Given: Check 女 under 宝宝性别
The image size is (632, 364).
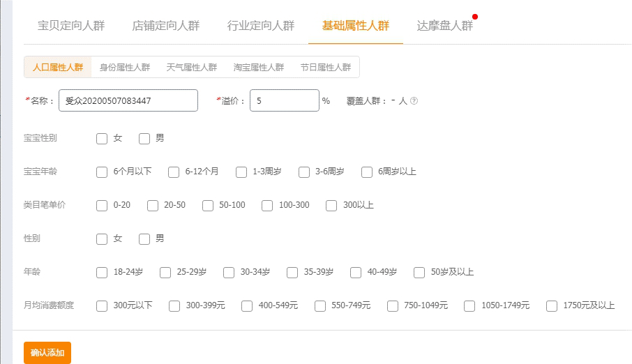Looking at the screenshot, I should [102, 139].
